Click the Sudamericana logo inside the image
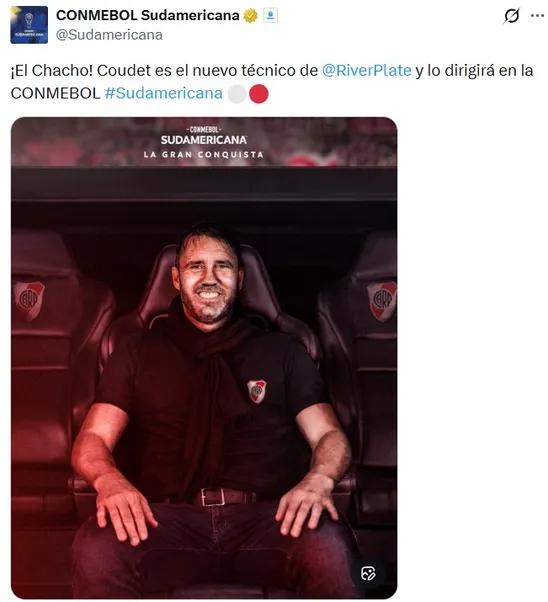The width and height of the screenshot is (548, 602). pyautogui.click(x=204, y=136)
